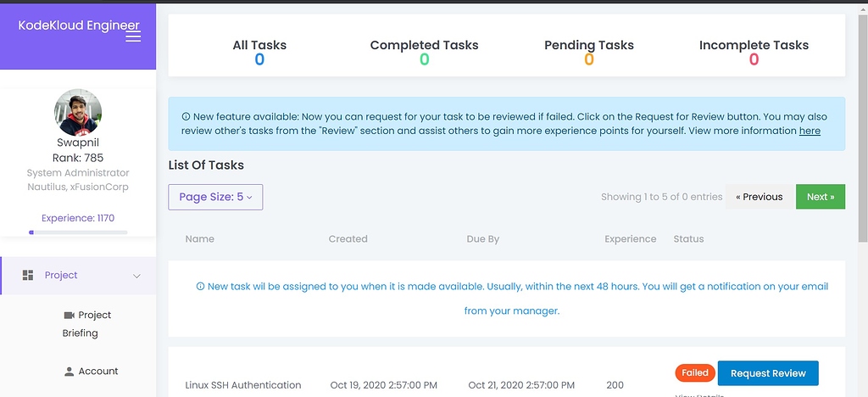Click the Project grid icon in sidebar
This screenshot has height=397, width=868.
coord(28,275)
